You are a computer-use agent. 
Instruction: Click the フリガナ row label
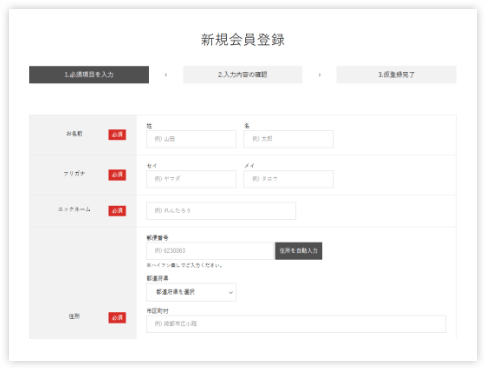click(74, 174)
